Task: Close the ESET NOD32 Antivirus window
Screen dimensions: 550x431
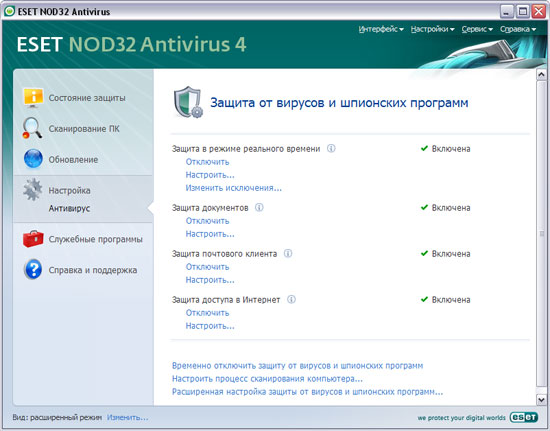Action: (x=538, y=11)
